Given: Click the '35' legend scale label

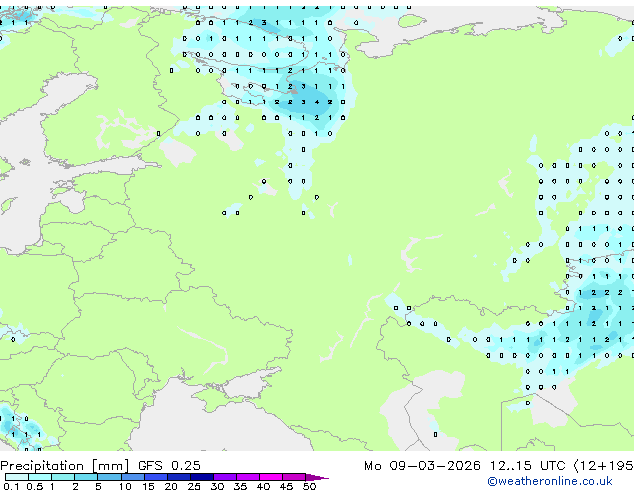Looking at the screenshot, I should point(240,486).
